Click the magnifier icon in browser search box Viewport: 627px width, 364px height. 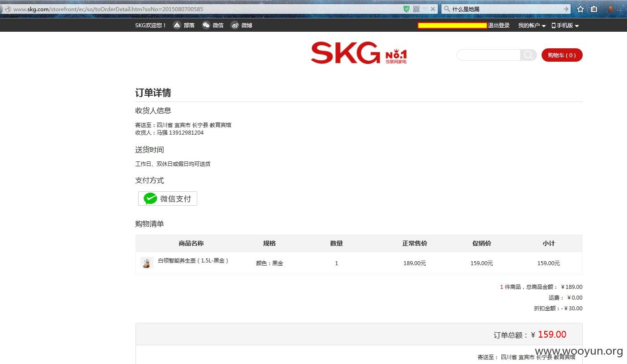[x=447, y=9]
